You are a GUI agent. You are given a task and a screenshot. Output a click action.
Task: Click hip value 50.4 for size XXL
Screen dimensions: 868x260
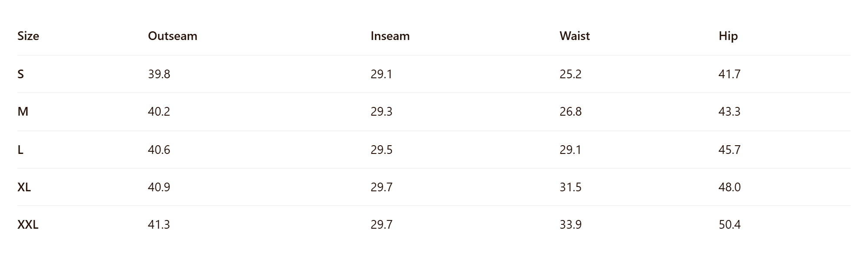click(730, 224)
